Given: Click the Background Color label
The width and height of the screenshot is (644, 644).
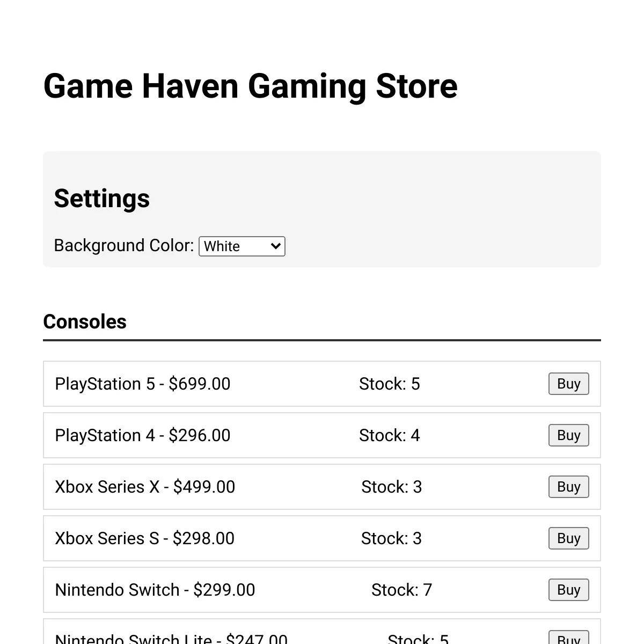Looking at the screenshot, I should (x=124, y=246).
